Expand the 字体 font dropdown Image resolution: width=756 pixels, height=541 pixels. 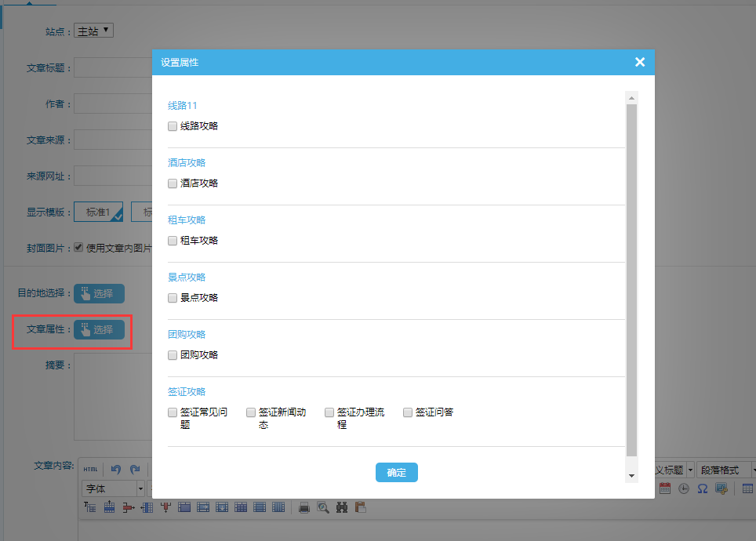[114, 488]
